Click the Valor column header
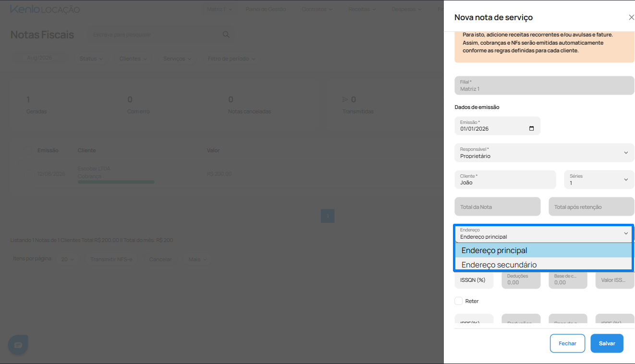 [213, 150]
